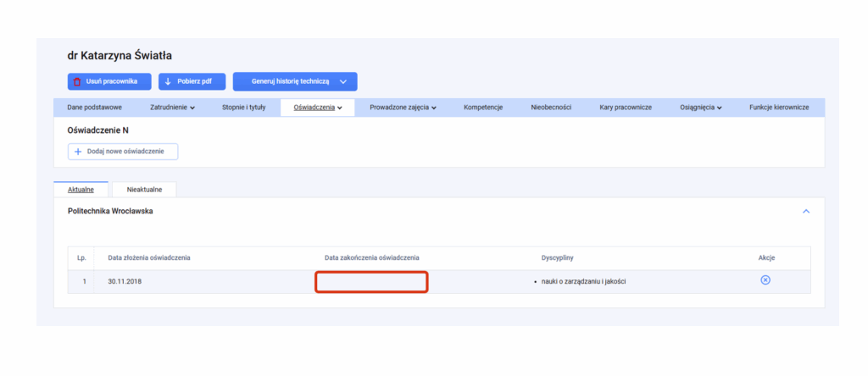Image resolution: width=868 pixels, height=376 pixels.
Task: Expand the Oświadczenia menu tab
Action: pyautogui.click(x=317, y=108)
